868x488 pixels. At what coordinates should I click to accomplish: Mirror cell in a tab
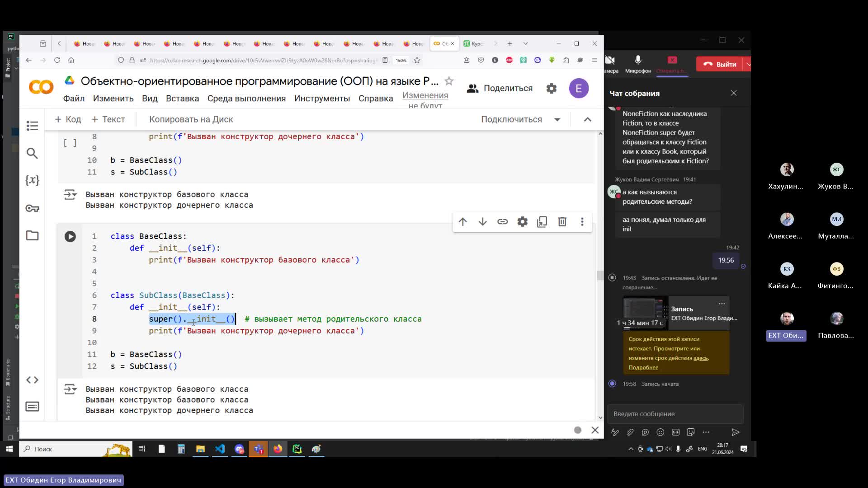542,221
